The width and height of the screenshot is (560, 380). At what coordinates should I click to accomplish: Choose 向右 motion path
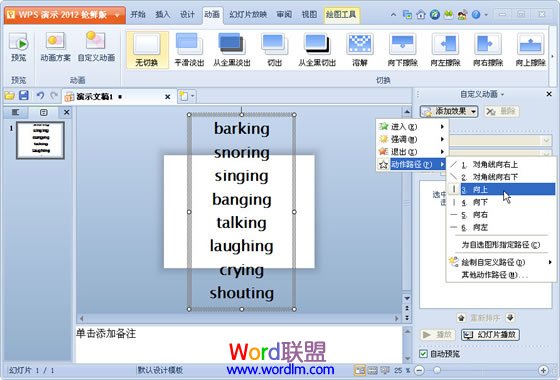[501, 215]
